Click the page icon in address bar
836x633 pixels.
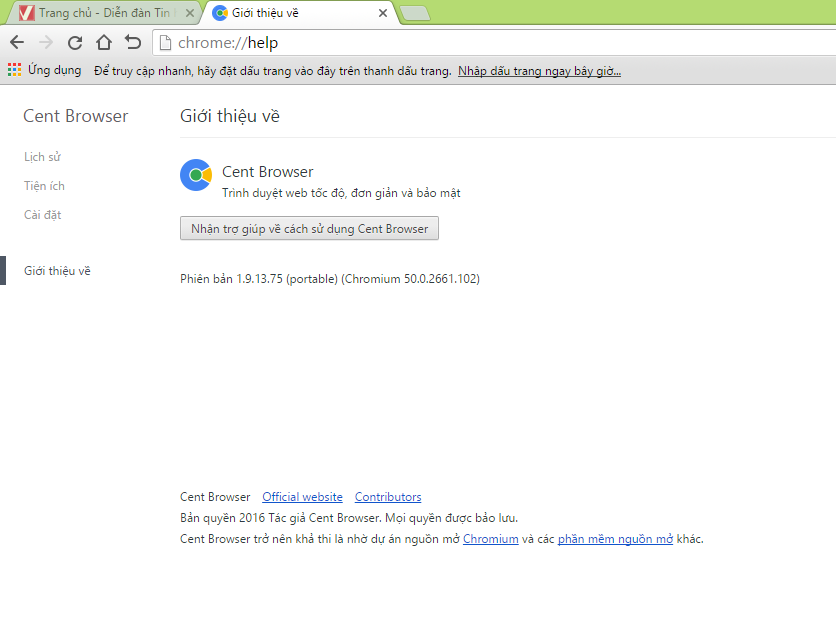(x=166, y=43)
